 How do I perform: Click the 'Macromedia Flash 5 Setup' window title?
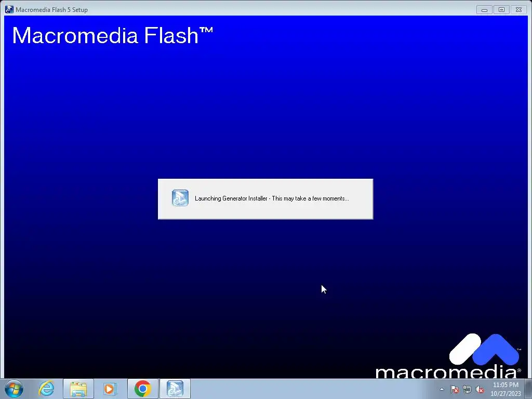[x=51, y=10]
